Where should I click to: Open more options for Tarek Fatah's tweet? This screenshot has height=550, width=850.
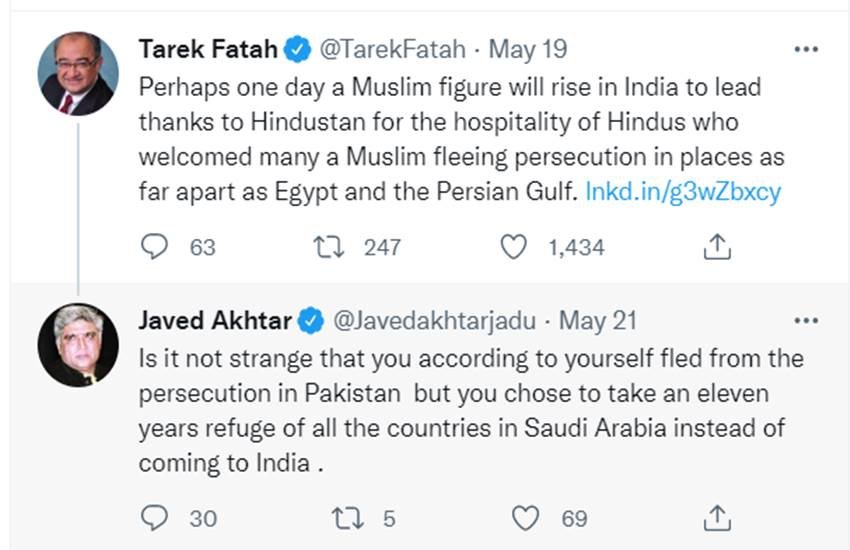pos(806,49)
